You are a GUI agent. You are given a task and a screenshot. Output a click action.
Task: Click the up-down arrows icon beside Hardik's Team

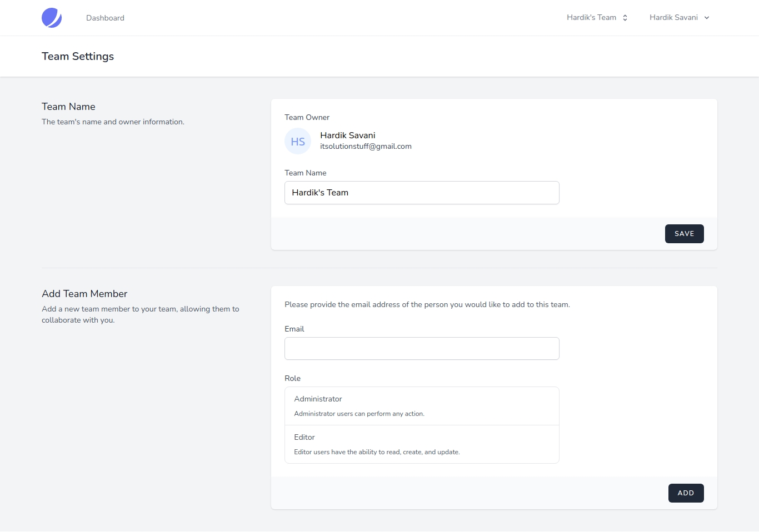pyautogui.click(x=625, y=18)
